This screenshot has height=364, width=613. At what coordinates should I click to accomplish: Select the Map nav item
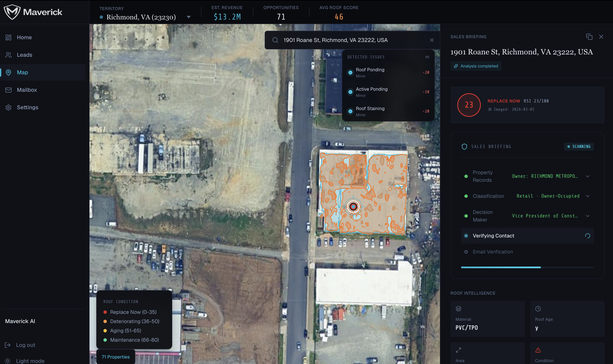pyautogui.click(x=43, y=72)
